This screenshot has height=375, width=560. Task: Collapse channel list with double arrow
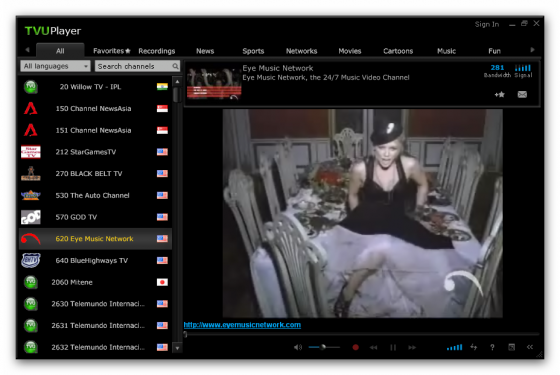coord(530,347)
